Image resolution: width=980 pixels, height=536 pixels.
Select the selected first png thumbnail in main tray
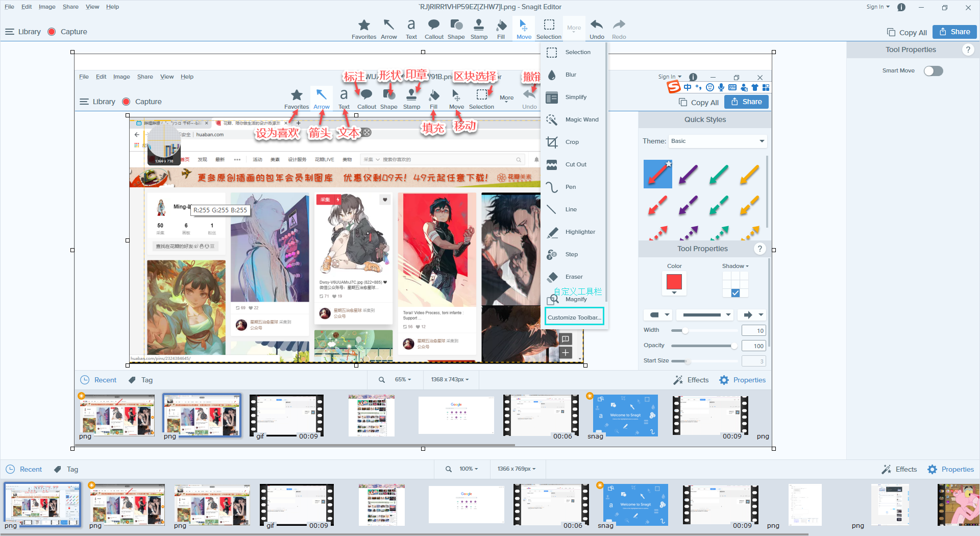(x=42, y=505)
